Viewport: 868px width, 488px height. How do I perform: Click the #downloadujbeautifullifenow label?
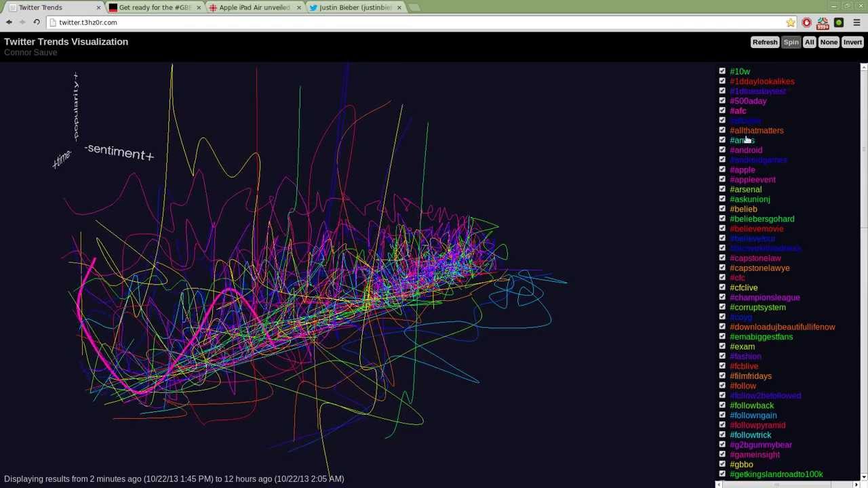(783, 327)
